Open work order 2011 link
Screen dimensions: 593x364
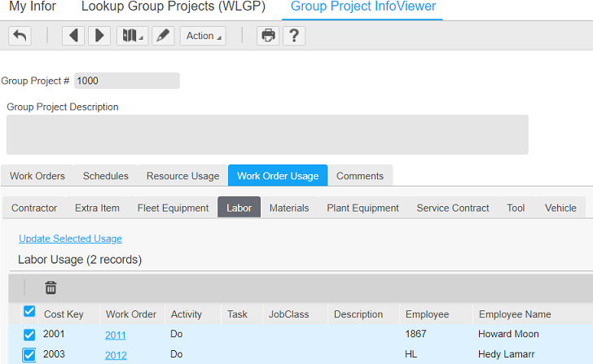coord(116,335)
